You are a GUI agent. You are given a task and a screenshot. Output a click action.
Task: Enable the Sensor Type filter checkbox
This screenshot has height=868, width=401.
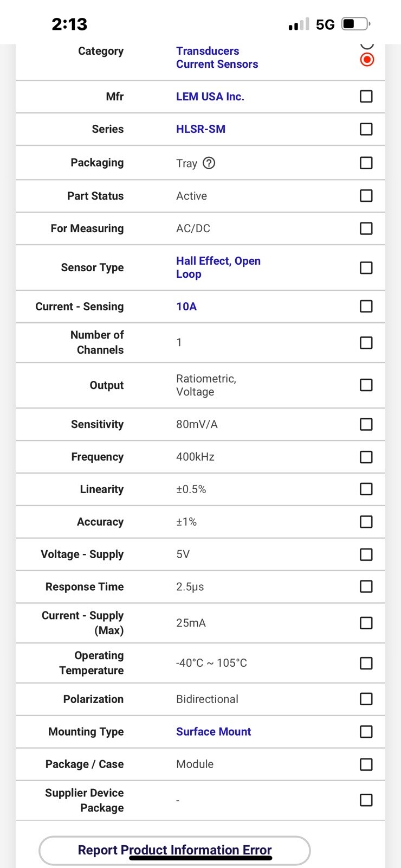pyautogui.click(x=366, y=268)
